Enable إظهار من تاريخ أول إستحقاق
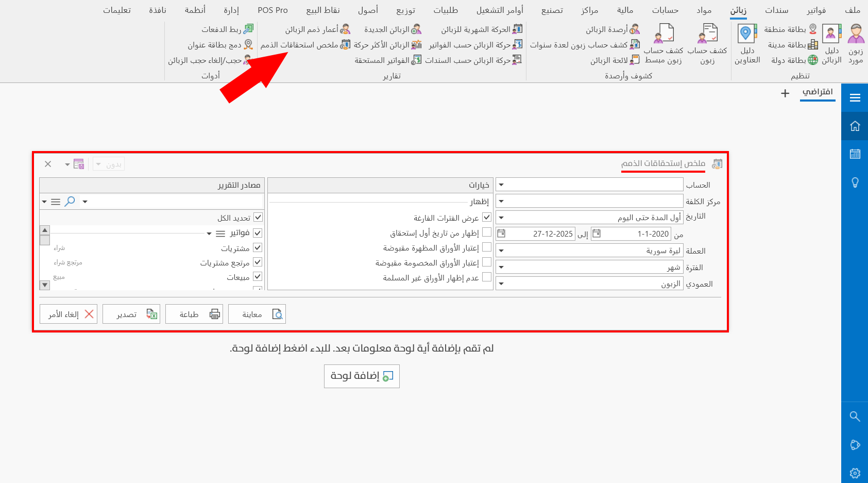This screenshot has width=868, height=483. coord(487,232)
